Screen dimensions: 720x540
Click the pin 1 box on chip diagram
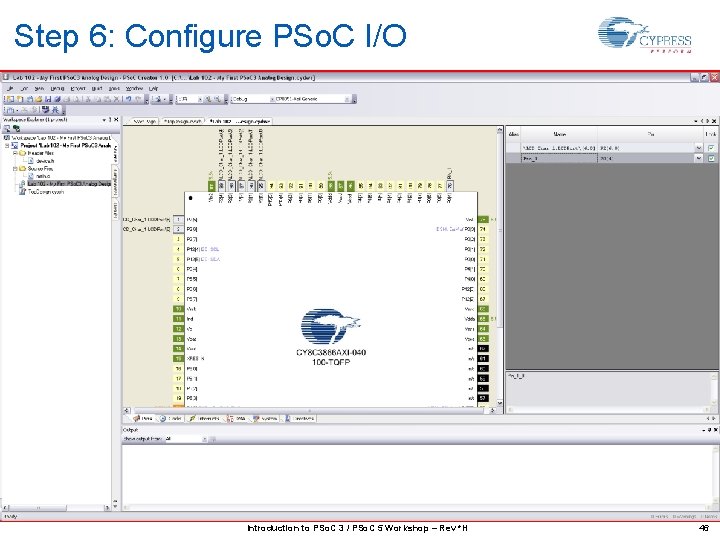tap(179, 219)
